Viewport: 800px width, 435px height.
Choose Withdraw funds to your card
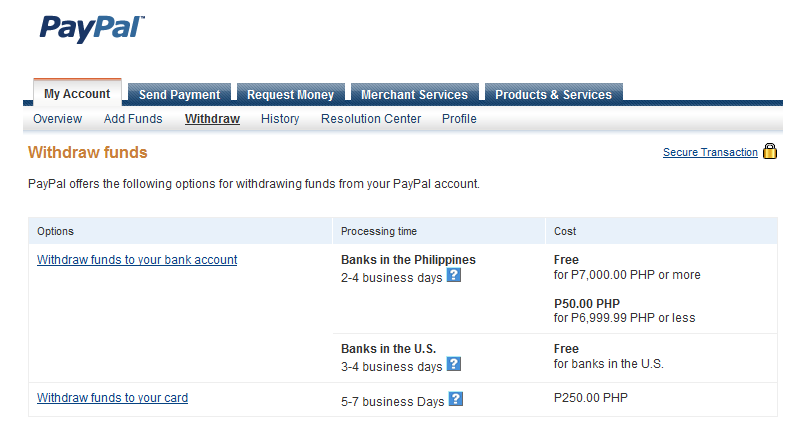click(112, 398)
